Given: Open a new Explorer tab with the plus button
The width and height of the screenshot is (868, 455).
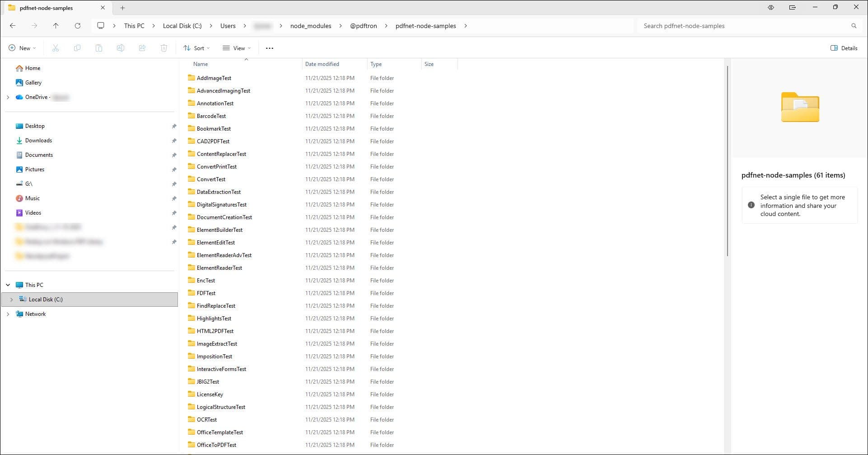Looking at the screenshot, I should 122,8.
